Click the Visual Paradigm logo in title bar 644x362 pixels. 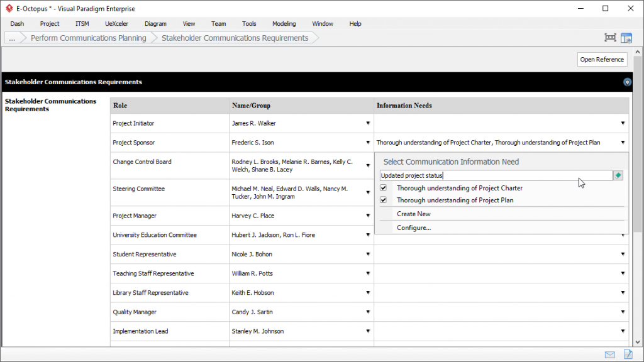pyautogui.click(x=8, y=9)
